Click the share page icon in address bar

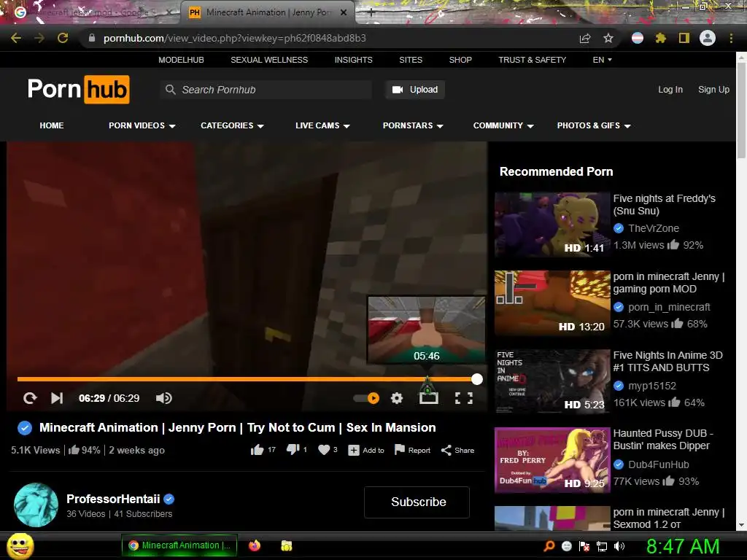click(585, 38)
